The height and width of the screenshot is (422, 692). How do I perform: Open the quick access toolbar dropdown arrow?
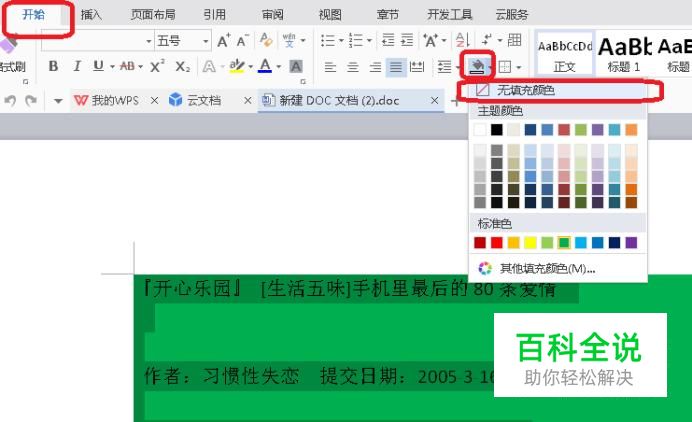point(58,101)
